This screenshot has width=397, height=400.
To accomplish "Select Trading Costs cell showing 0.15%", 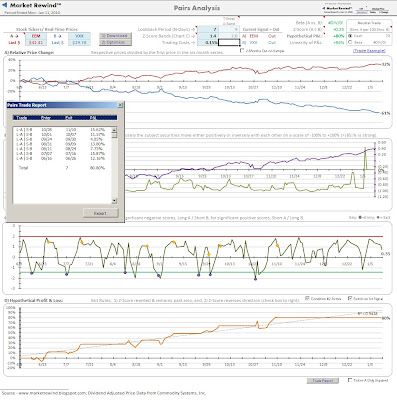I will pos(208,43).
